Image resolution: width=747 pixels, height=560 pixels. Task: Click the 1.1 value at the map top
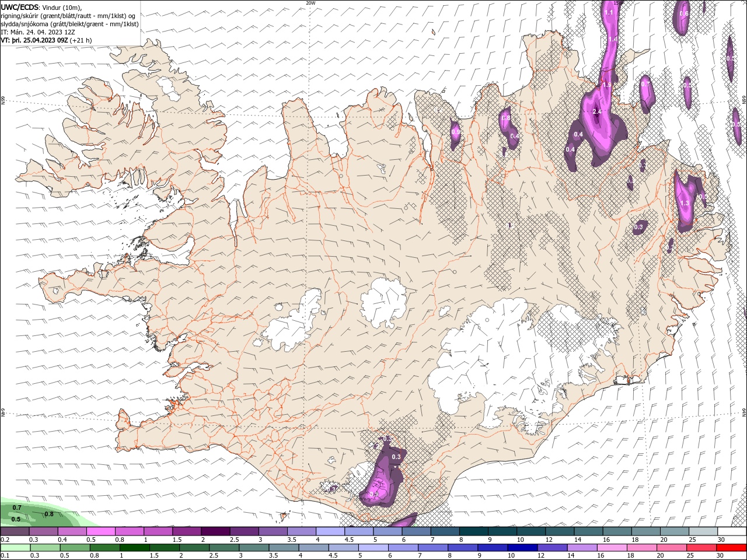coord(609,12)
